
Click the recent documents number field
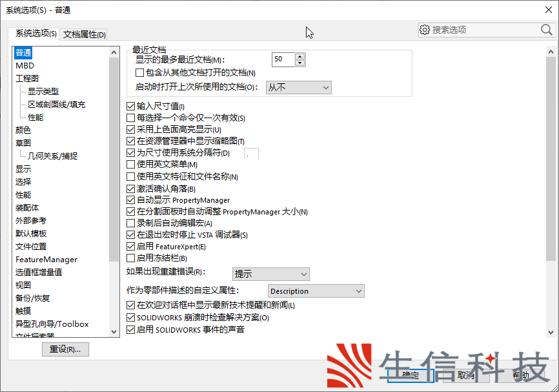click(x=283, y=59)
